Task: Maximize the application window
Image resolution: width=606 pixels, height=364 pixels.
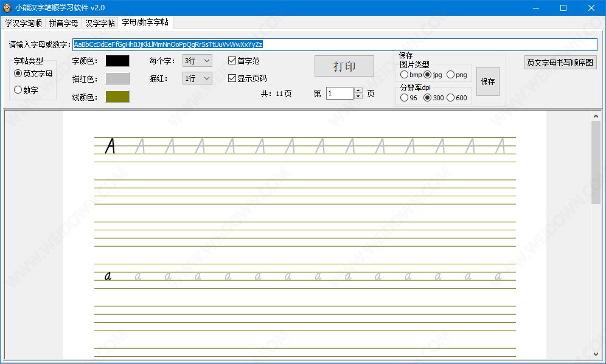Action: 563,8
